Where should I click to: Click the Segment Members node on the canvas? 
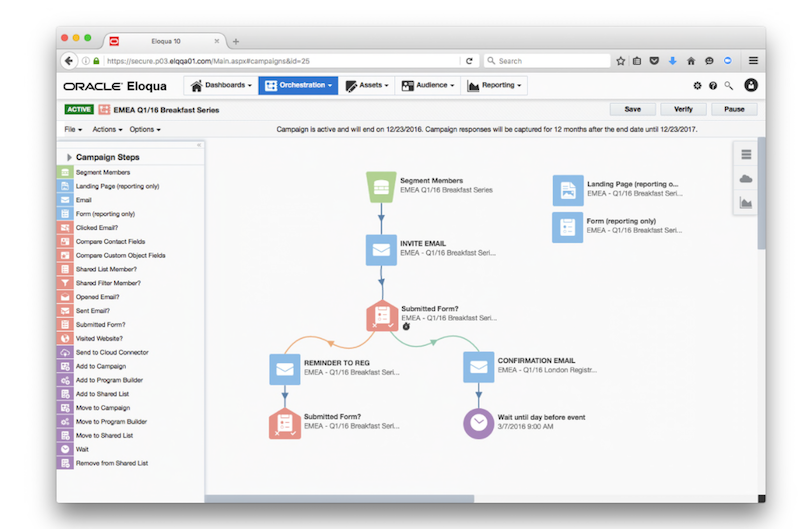[381, 186]
